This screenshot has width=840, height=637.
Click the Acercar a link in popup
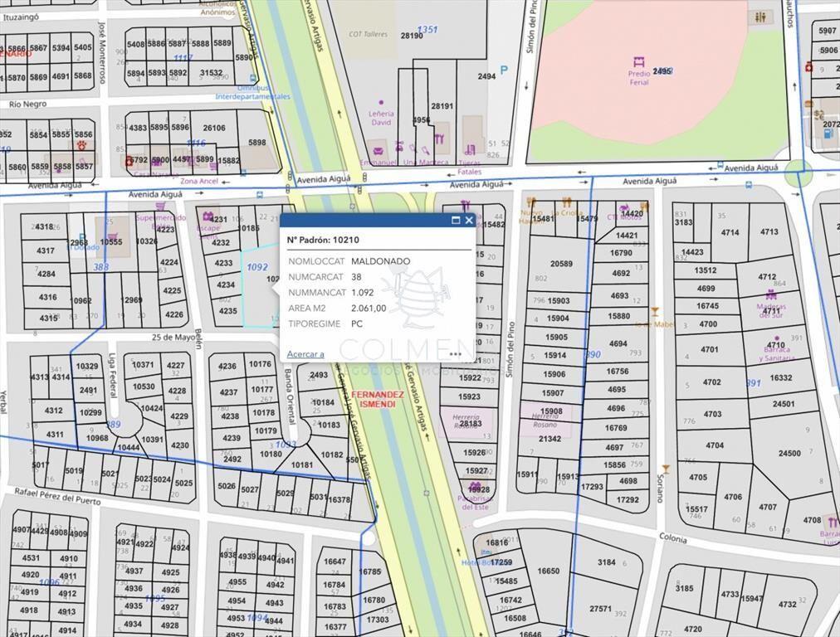pos(305,354)
